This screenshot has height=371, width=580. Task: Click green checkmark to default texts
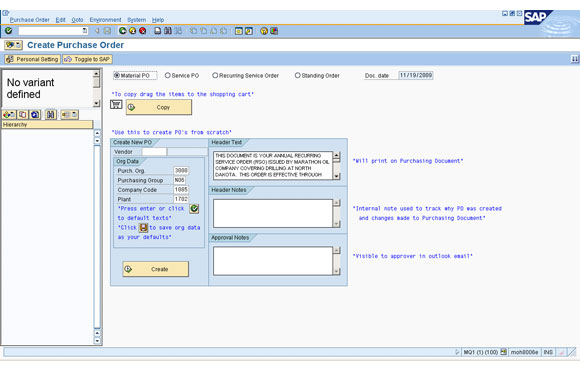(x=194, y=209)
